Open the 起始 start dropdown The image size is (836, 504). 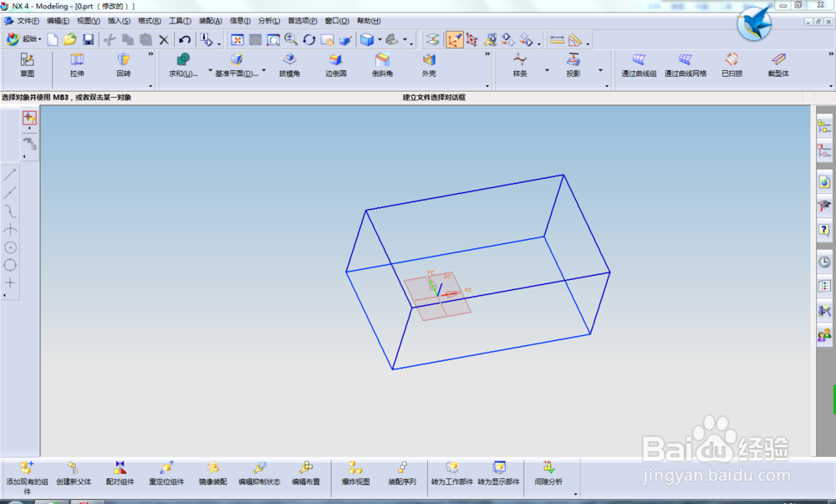24,39
